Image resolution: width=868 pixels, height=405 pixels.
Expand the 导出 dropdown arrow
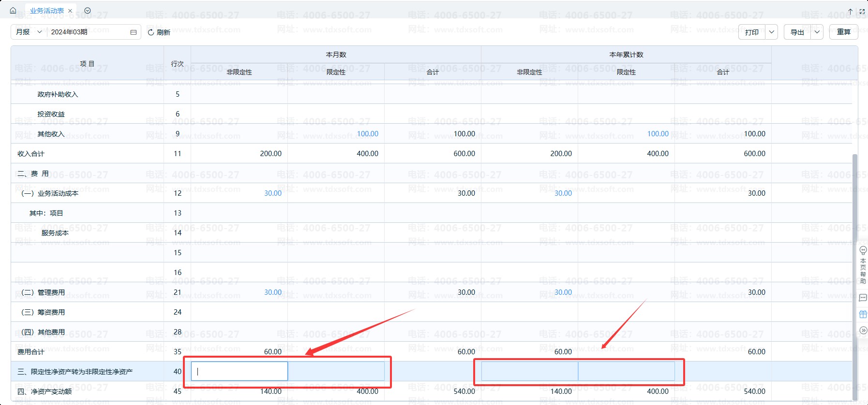click(x=817, y=32)
